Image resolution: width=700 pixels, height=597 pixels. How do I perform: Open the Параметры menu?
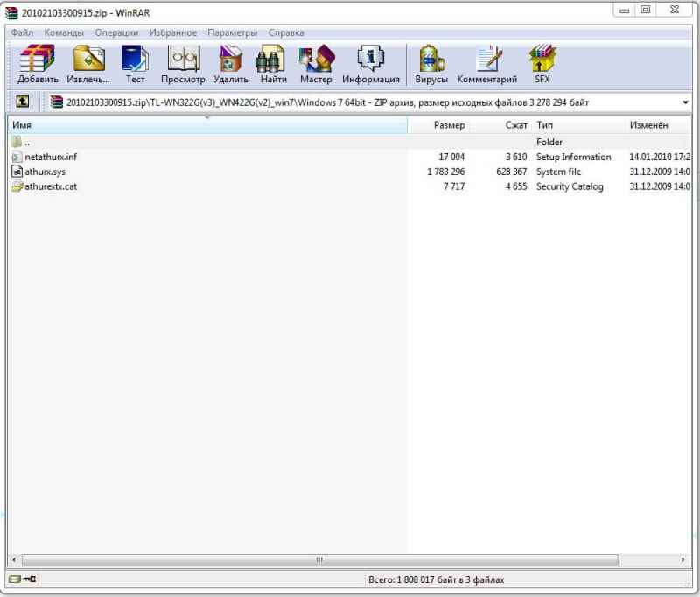pyautogui.click(x=233, y=32)
